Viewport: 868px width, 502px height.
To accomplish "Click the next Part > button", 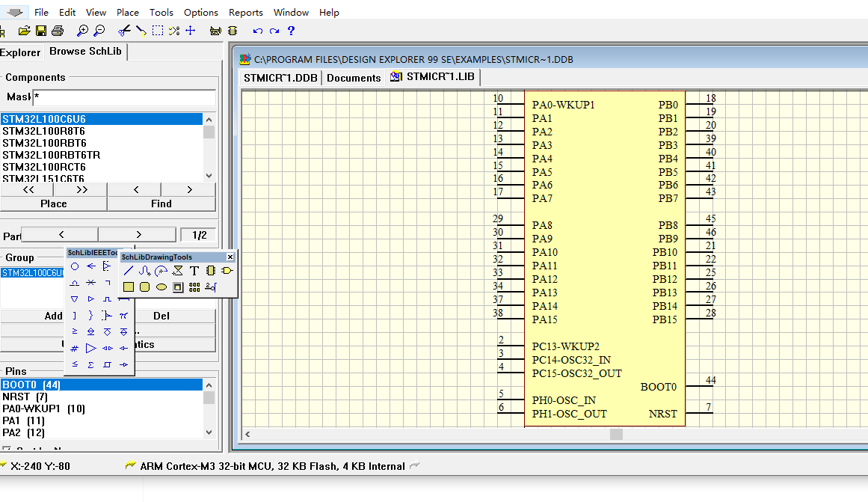I will click(138, 235).
